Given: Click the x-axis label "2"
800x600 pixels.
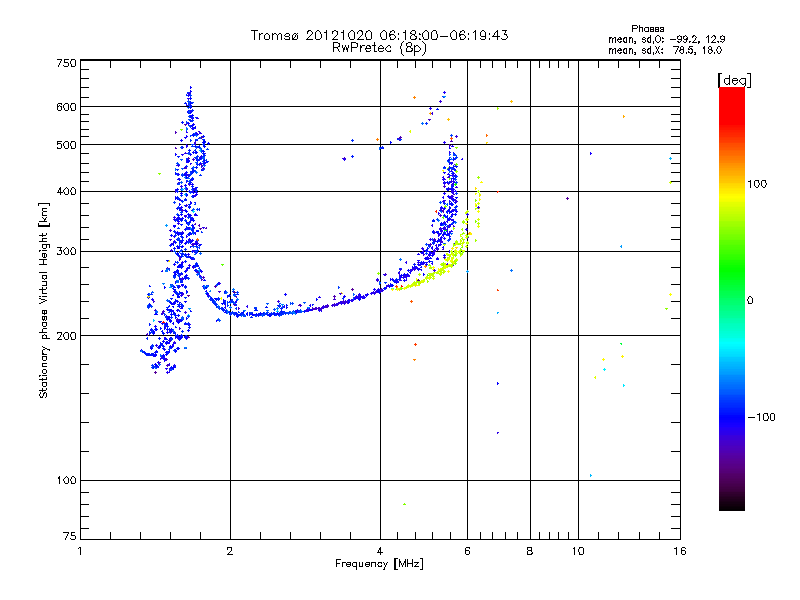Looking at the screenshot, I should coord(230,551).
